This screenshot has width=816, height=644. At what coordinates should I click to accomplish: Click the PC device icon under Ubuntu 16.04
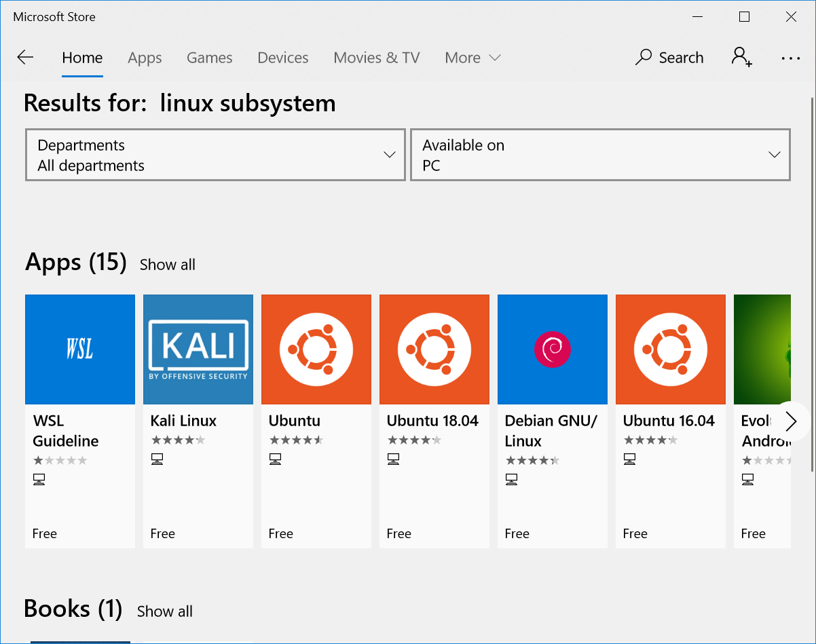tap(629, 460)
